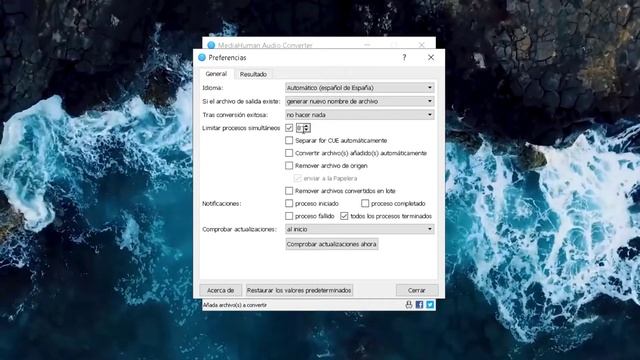Switch to the General tab

click(x=216, y=74)
